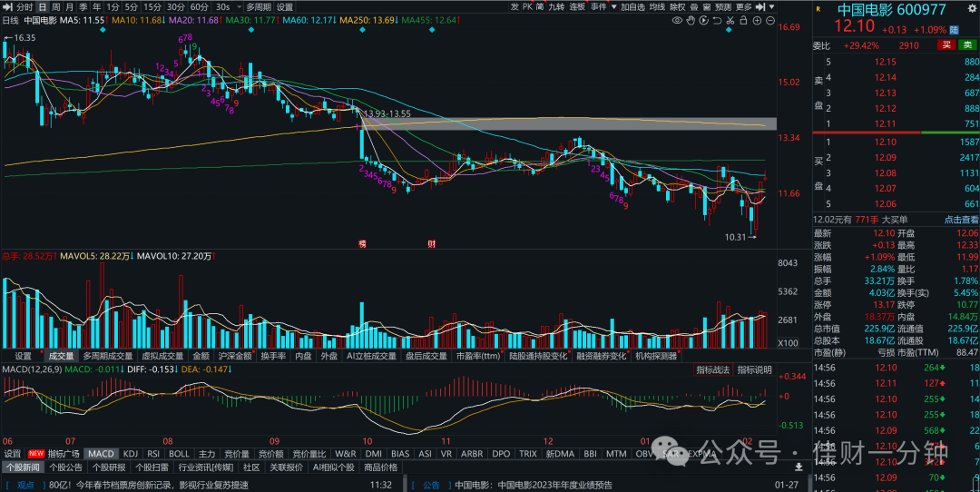
Task: Click the 连板 toolbar button
Action: click(x=577, y=7)
